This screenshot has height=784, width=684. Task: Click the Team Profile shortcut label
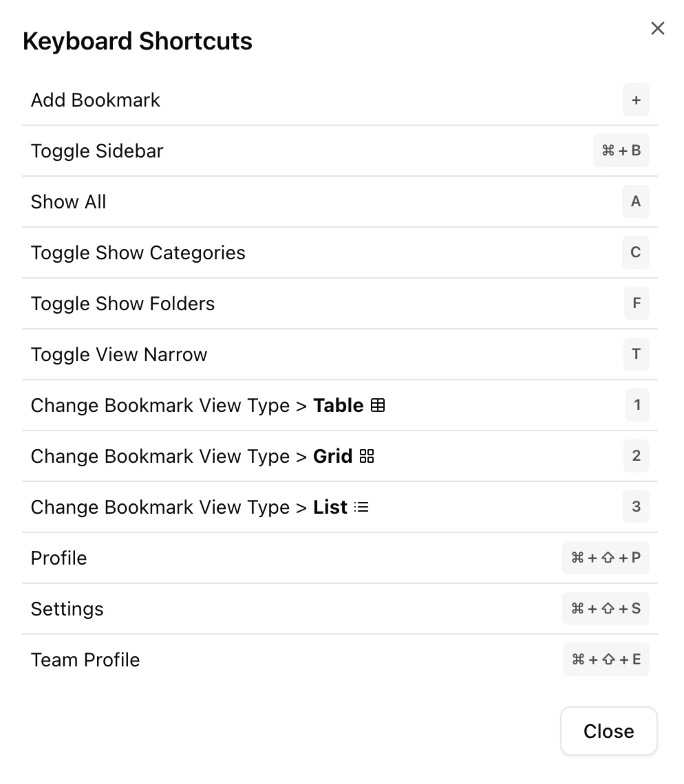point(85,660)
